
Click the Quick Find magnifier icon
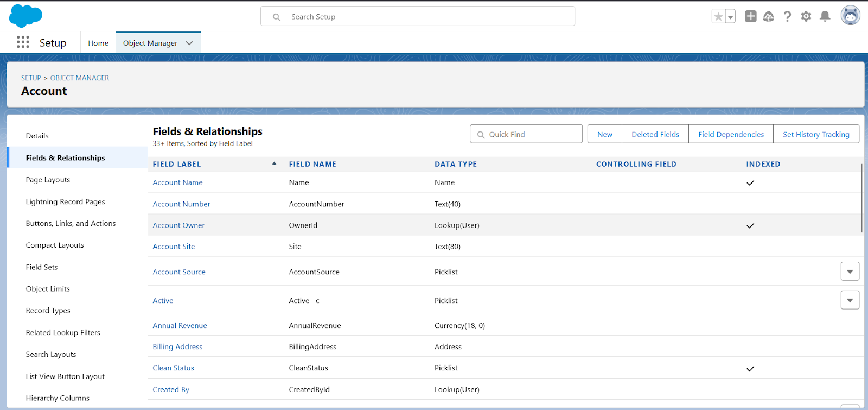481,135
